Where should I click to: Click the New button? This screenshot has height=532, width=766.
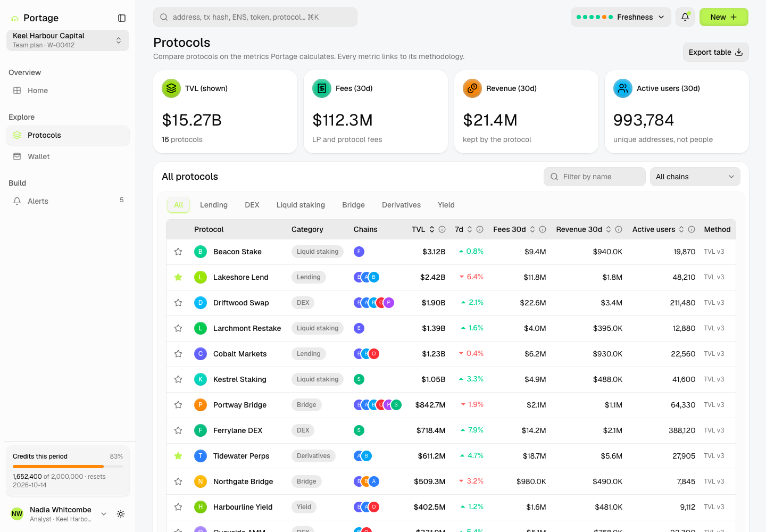pos(724,17)
